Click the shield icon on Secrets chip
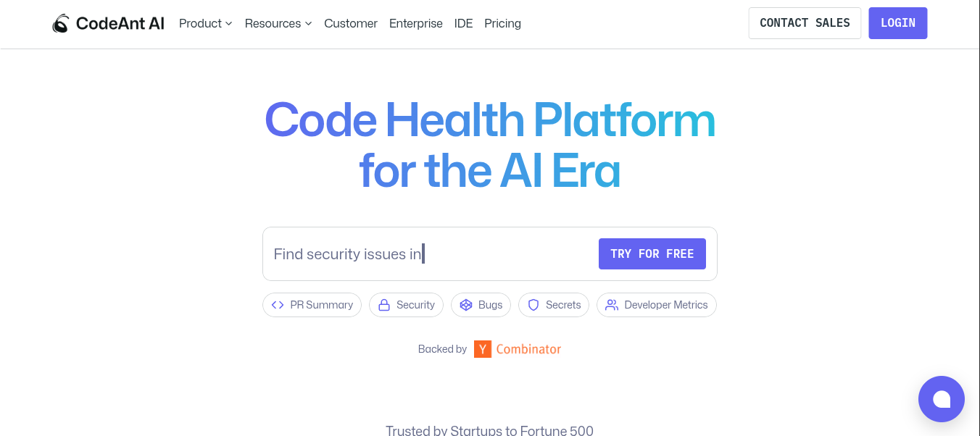 coord(534,305)
